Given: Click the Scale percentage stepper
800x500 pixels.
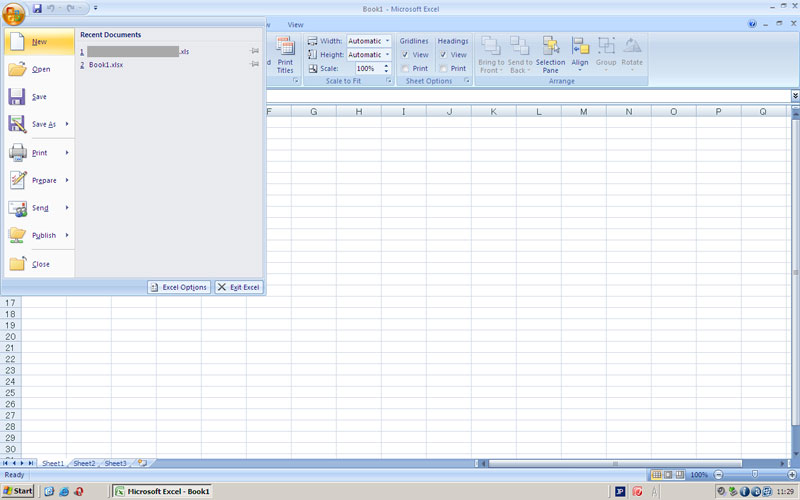Looking at the screenshot, I should click(386, 68).
